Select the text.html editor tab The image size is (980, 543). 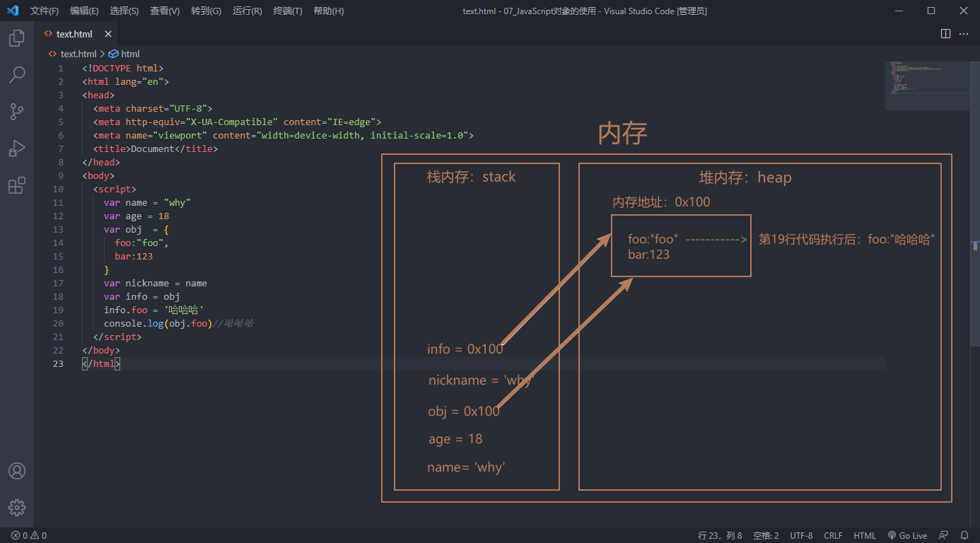pos(76,34)
